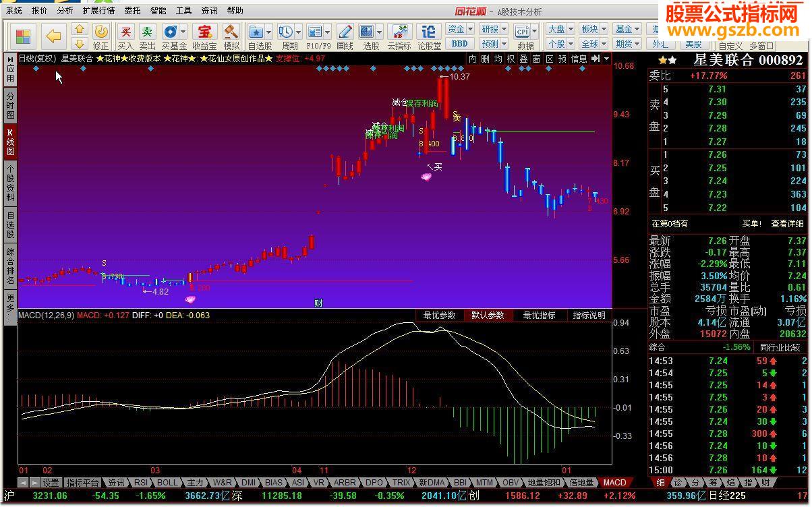
Task: Open the 全球 dropdown
Action: pos(593,44)
